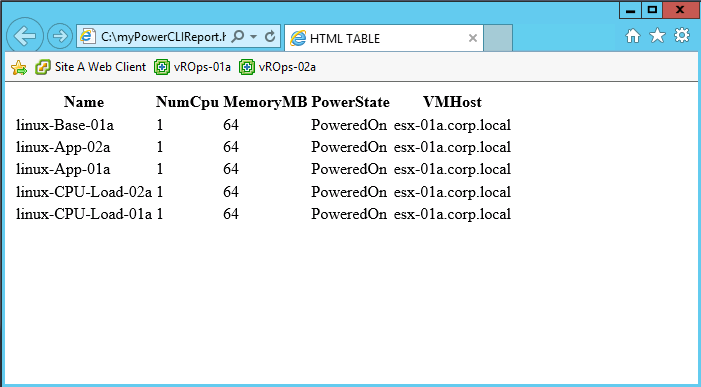This screenshot has height=387, width=701.
Task: Open the address bar autocomplete dropdown arrow
Action: pyautogui.click(x=253, y=37)
